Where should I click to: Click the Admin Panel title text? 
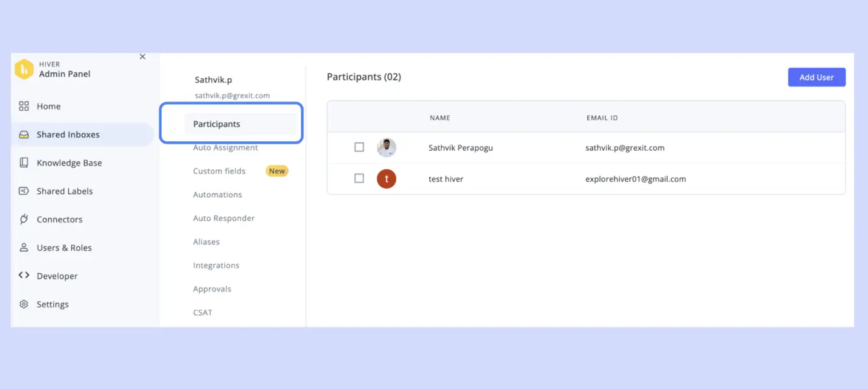(x=64, y=74)
